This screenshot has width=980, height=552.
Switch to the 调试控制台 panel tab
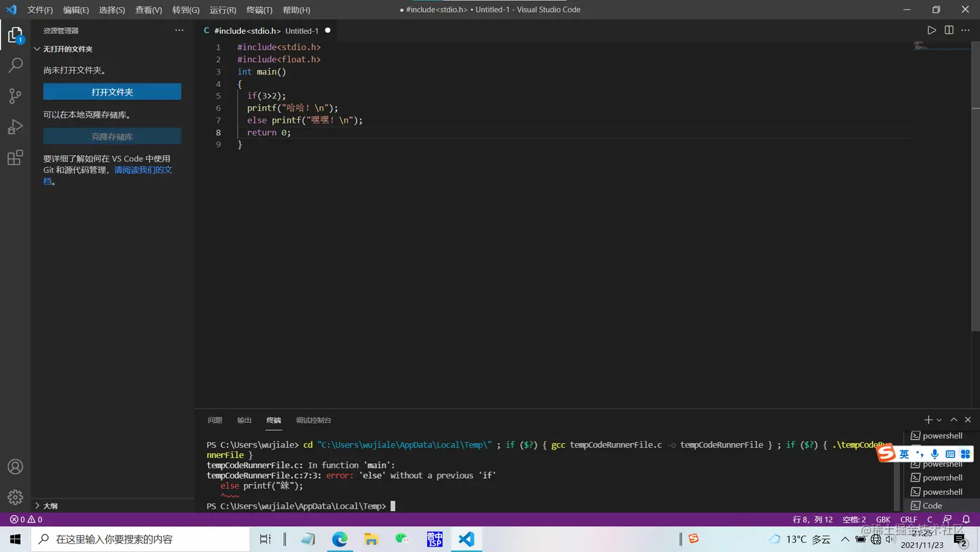[314, 420]
